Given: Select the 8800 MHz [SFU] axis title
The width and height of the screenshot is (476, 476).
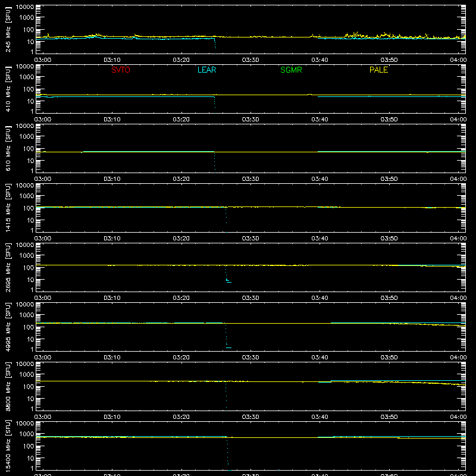Looking at the screenshot, I should coord(8,386).
